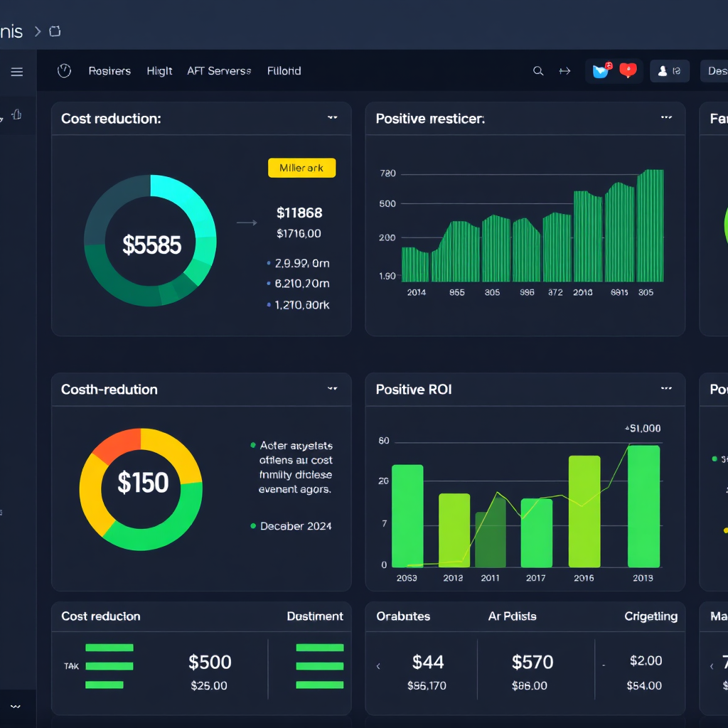Screen dimensions: 728x728
Task: Open the Positive ROI panel dropdown
Action: (x=666, y=389)
